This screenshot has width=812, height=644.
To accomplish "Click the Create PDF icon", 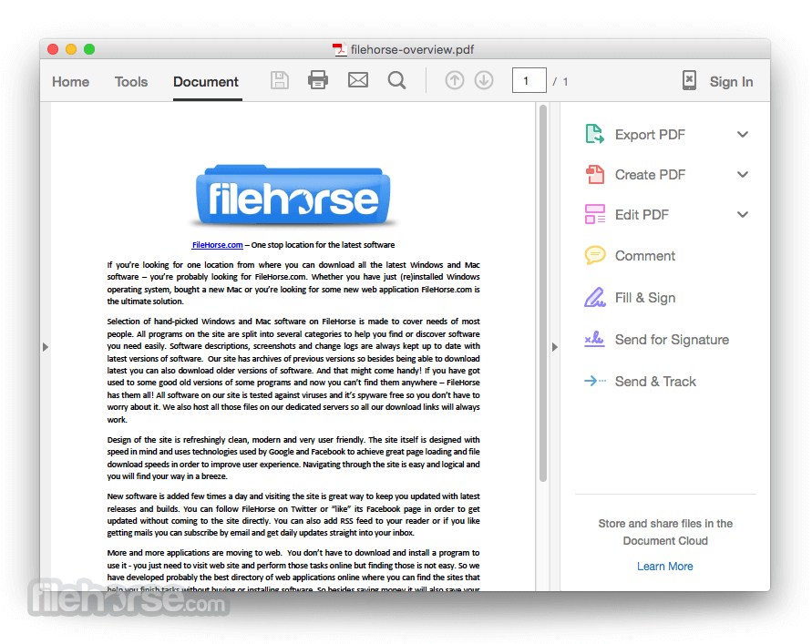I will tap(594, 175).
